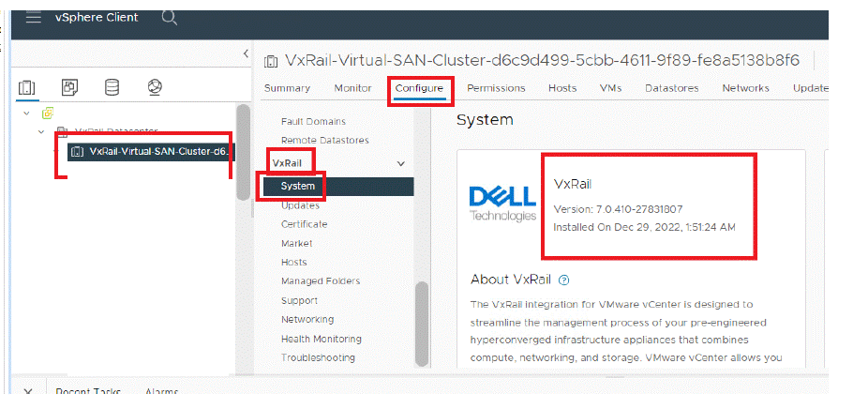Open the VMs tab

point(610,88)
